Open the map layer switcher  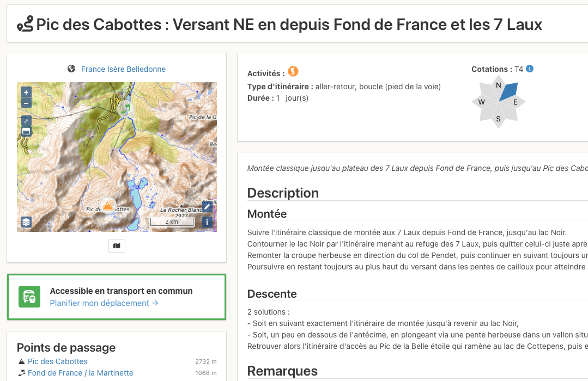pos(26,222)
